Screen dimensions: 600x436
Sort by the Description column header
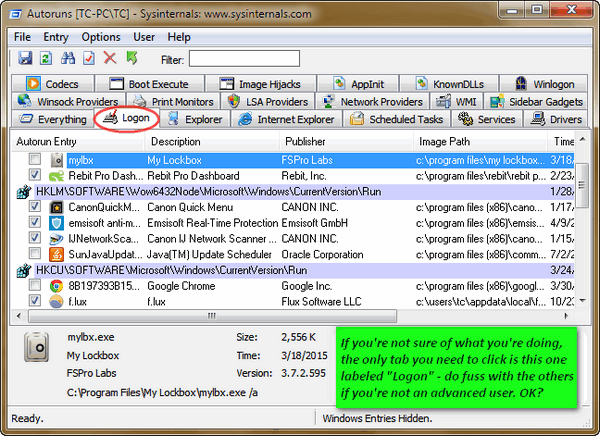click(212, 142)
